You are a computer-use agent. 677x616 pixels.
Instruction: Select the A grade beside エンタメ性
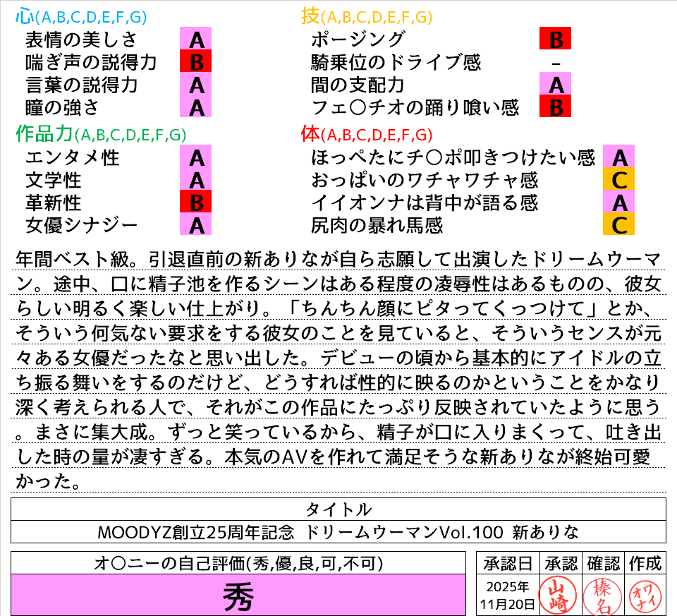(x=197, y=157)
